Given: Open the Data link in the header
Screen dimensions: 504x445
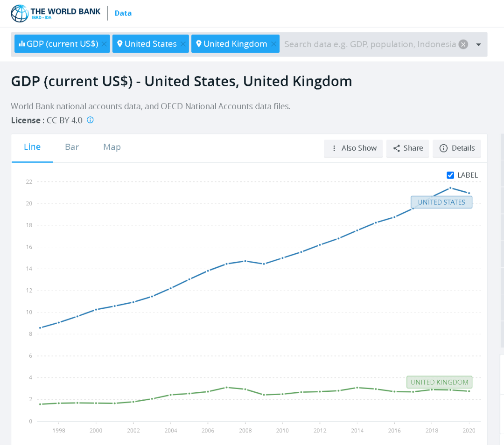Looking at the screenshot, I should coord(123,13).
